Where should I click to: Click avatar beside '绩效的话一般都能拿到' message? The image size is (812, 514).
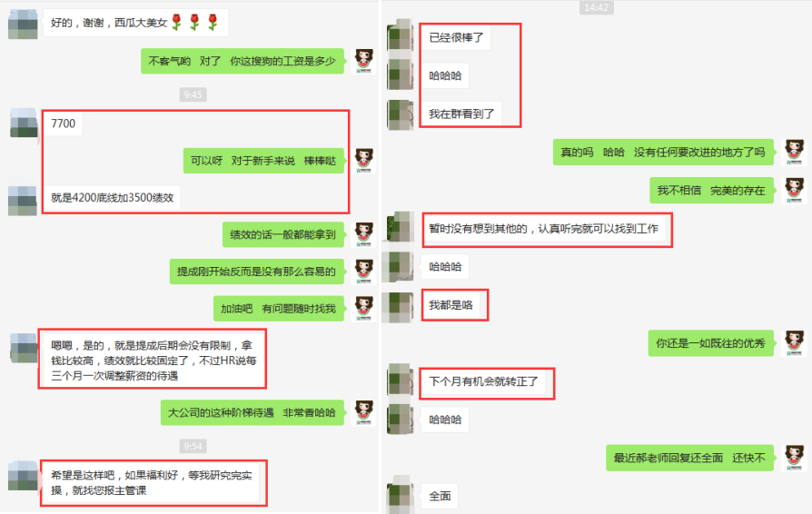[x=364, y=234]
